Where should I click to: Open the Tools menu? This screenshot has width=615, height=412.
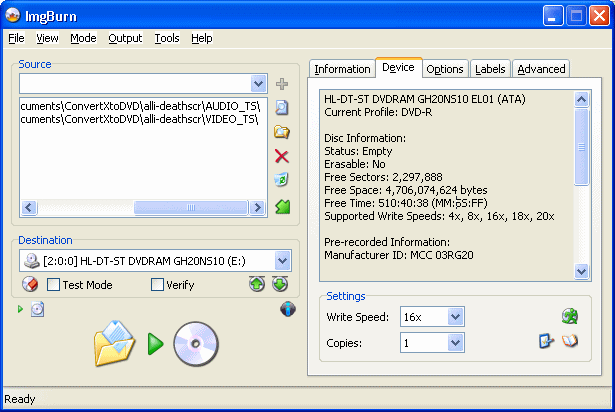(x=167, y=38)
